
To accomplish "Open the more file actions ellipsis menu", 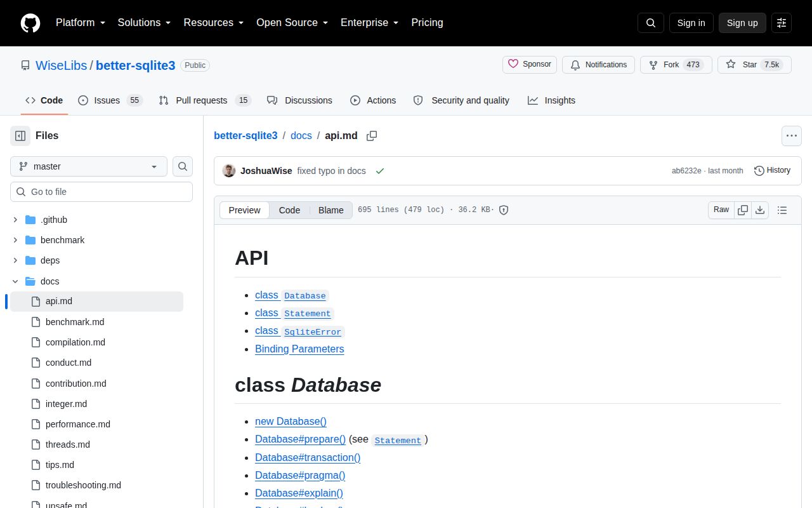I will (791, 135).
